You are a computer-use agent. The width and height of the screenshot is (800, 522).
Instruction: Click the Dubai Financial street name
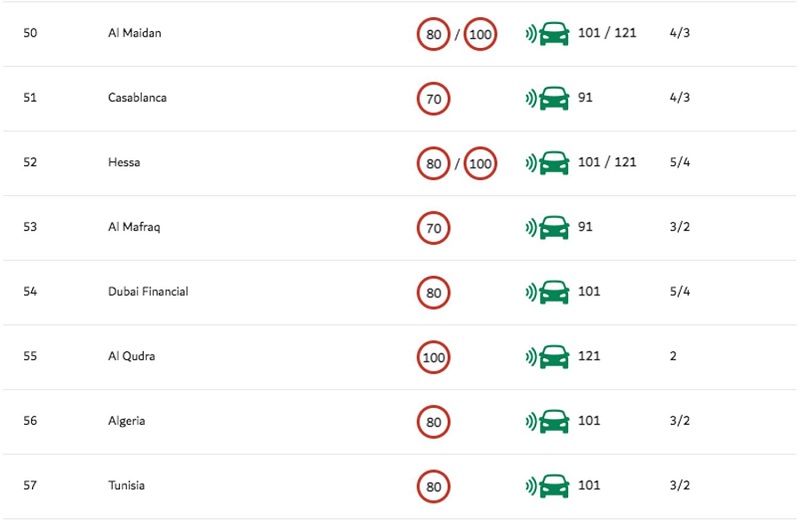(x=148, y=291)
